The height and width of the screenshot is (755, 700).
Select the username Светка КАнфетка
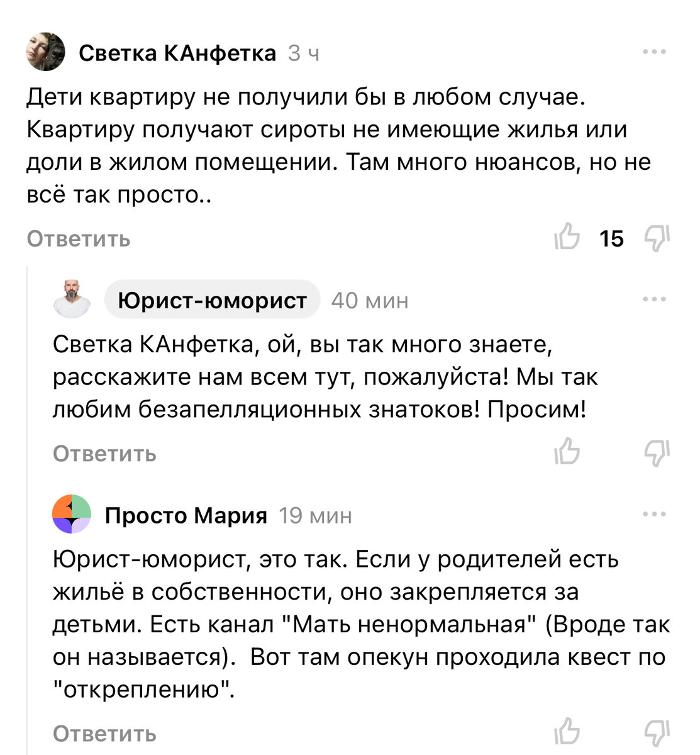(177, 53)
